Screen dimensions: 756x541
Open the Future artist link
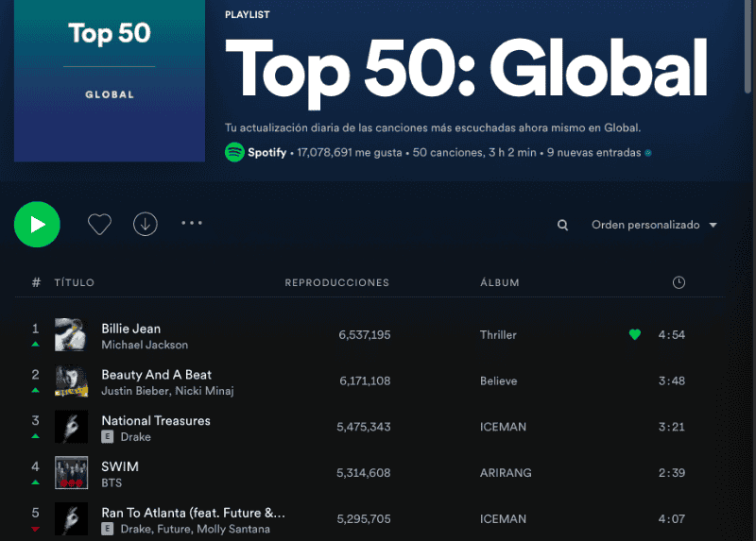(x=174, y=529)
